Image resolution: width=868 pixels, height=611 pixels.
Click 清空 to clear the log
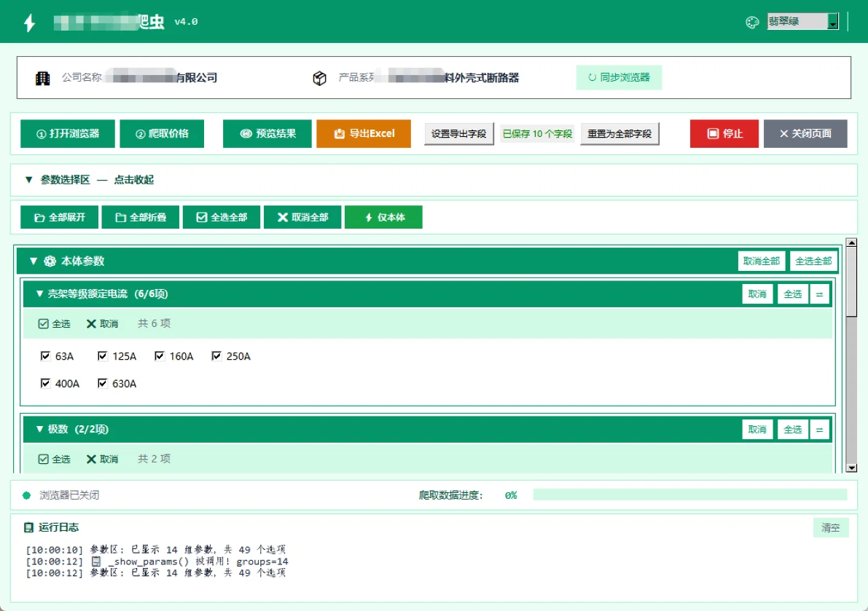(831, 528)
